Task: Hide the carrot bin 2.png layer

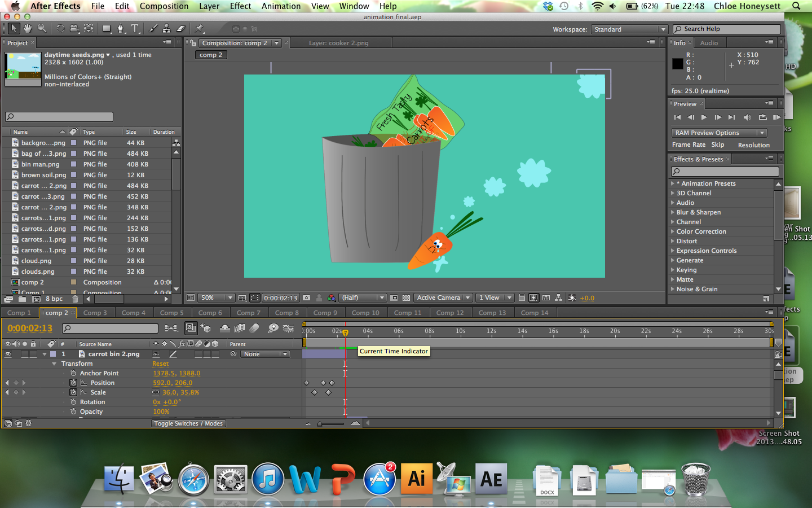Action: pos(8,354)
